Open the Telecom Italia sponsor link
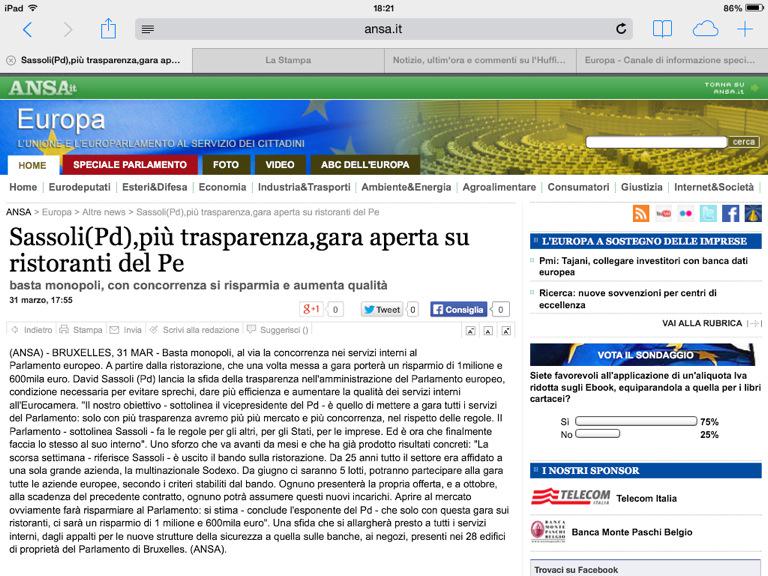 [x=647, y=499]
